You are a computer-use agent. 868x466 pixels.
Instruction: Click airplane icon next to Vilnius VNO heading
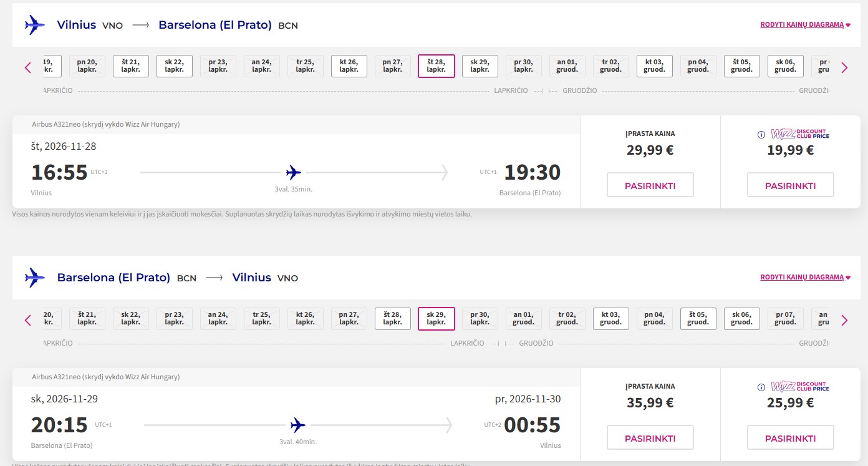[x=35, y=25]
